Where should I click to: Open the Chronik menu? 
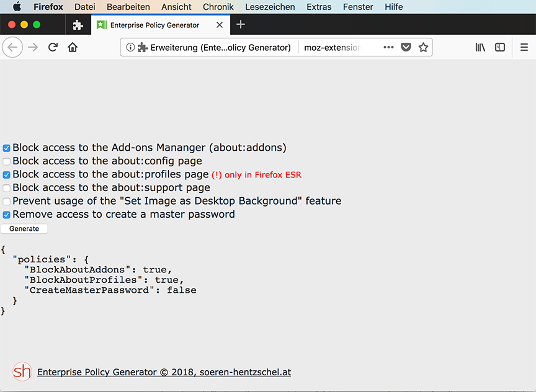point(218,7)
